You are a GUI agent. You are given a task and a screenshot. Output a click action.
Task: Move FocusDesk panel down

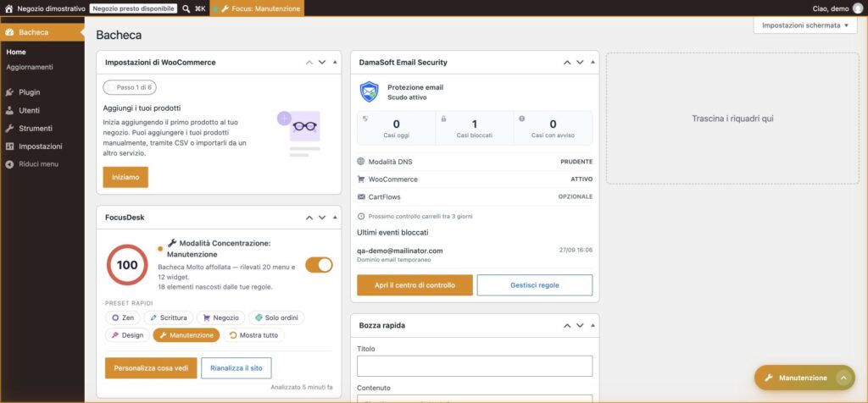(x=322, y=218)
